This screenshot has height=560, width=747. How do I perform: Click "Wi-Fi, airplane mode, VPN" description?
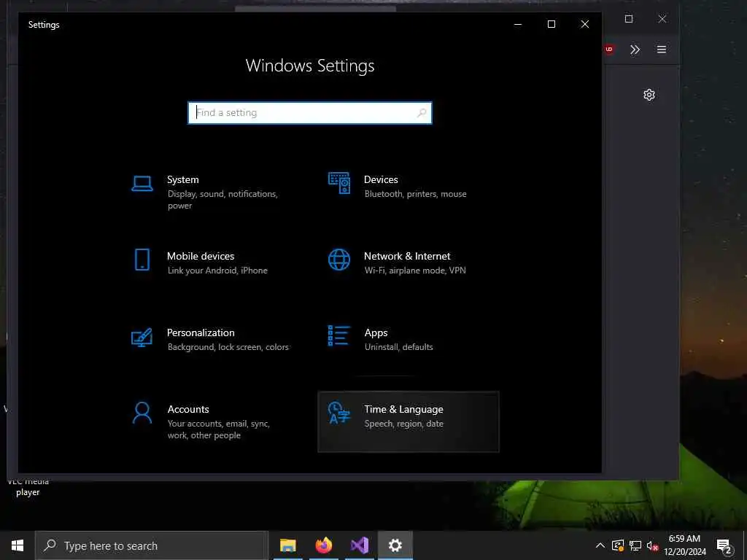(415, 271)
